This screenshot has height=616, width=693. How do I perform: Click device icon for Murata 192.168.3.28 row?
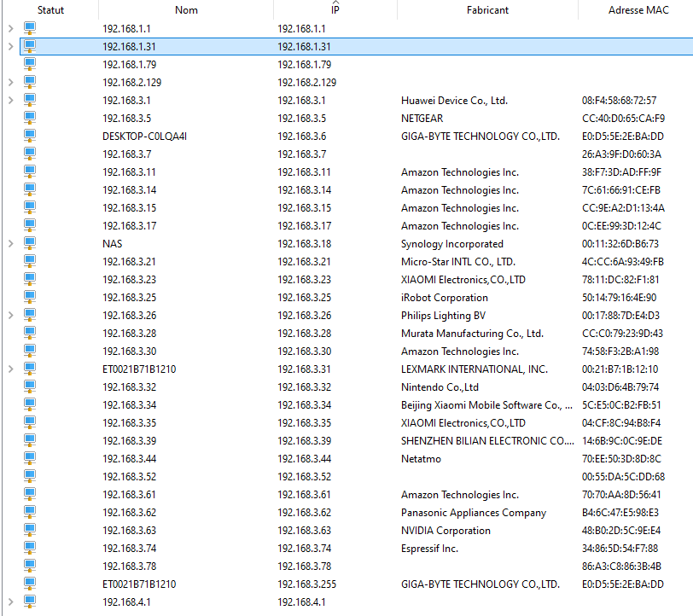[30, 332]
